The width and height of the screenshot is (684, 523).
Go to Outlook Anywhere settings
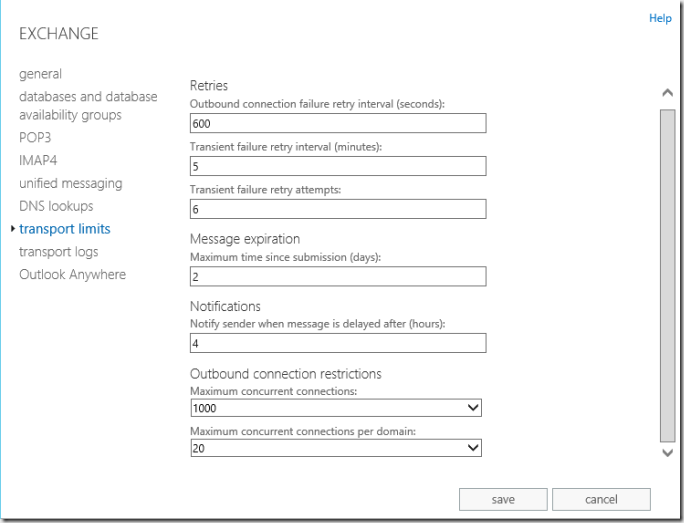coord(73,275)
